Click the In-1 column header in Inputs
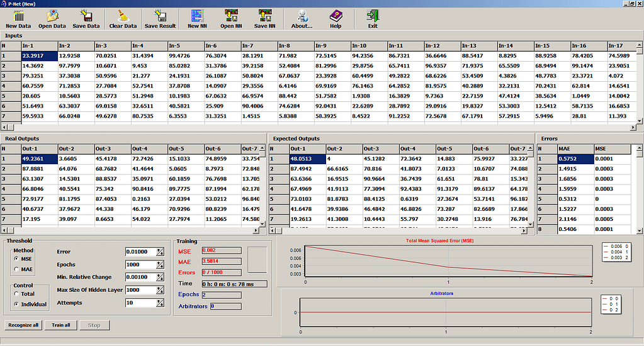 (39, 45)
